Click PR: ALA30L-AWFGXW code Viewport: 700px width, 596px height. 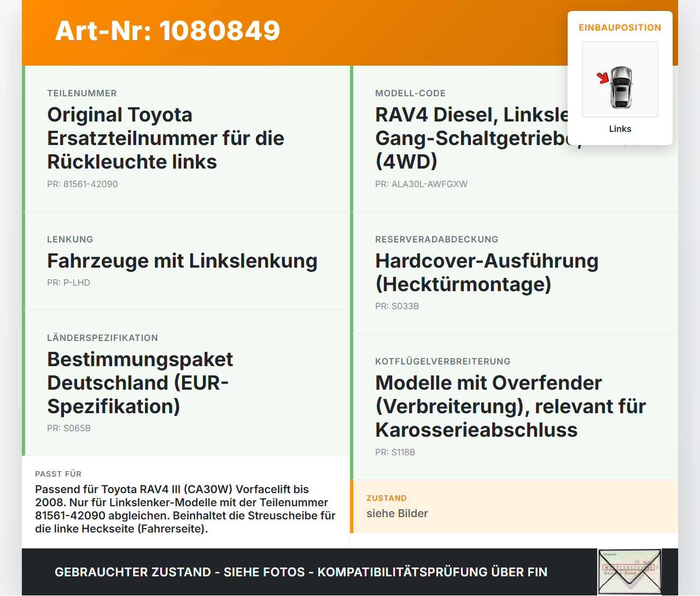click(x=421, y=184)
